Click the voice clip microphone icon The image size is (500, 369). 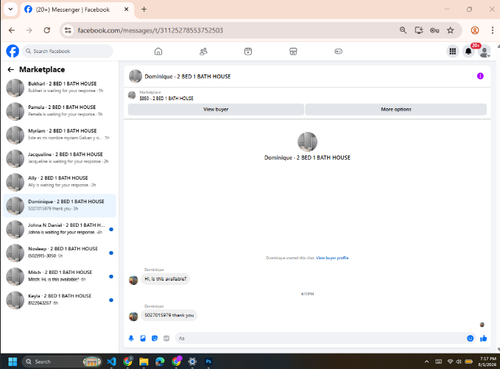131,338
